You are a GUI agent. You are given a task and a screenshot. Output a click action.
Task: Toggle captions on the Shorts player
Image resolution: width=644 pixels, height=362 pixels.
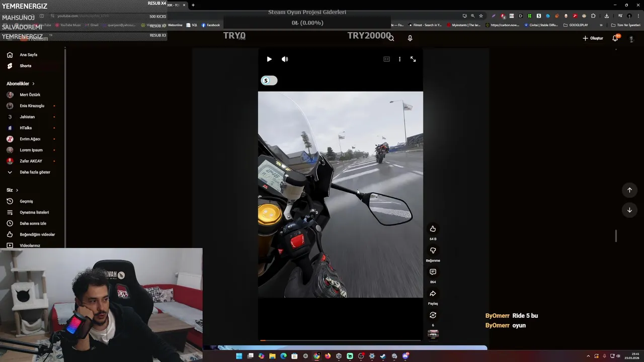point(386,59)
